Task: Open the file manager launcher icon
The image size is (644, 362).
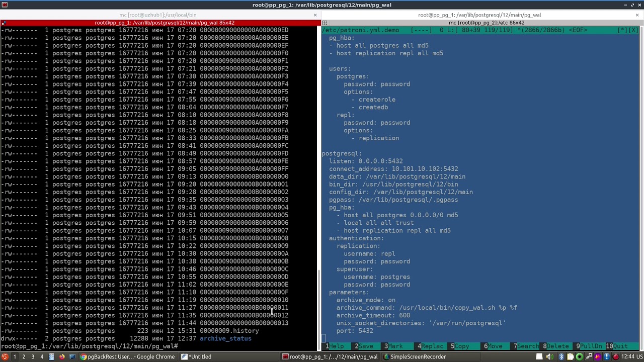Action: 51,357
